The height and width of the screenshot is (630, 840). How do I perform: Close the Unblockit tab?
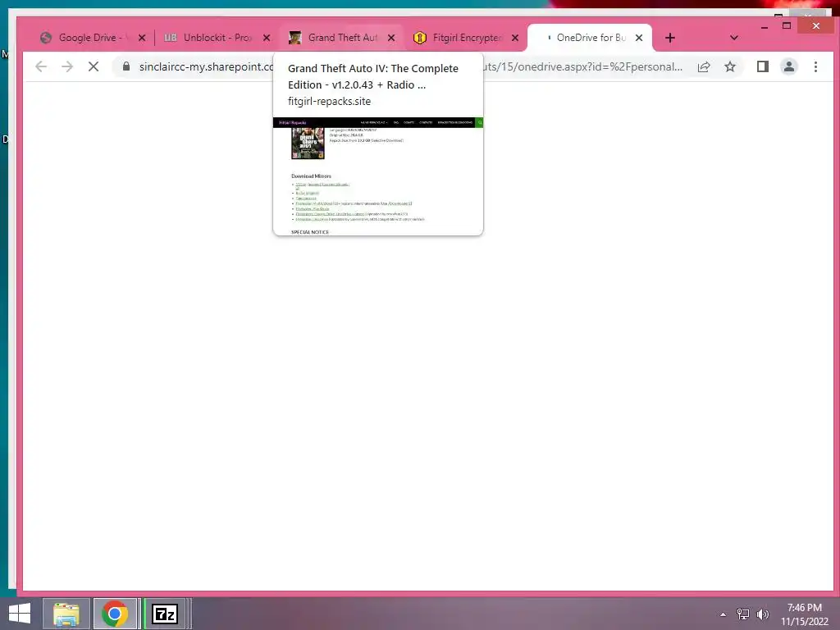(267, 38)
